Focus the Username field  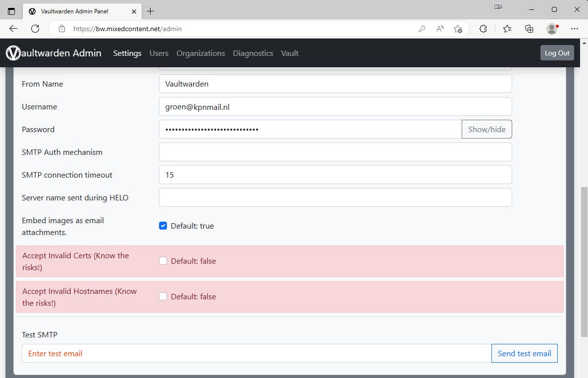tap(335, 106)
